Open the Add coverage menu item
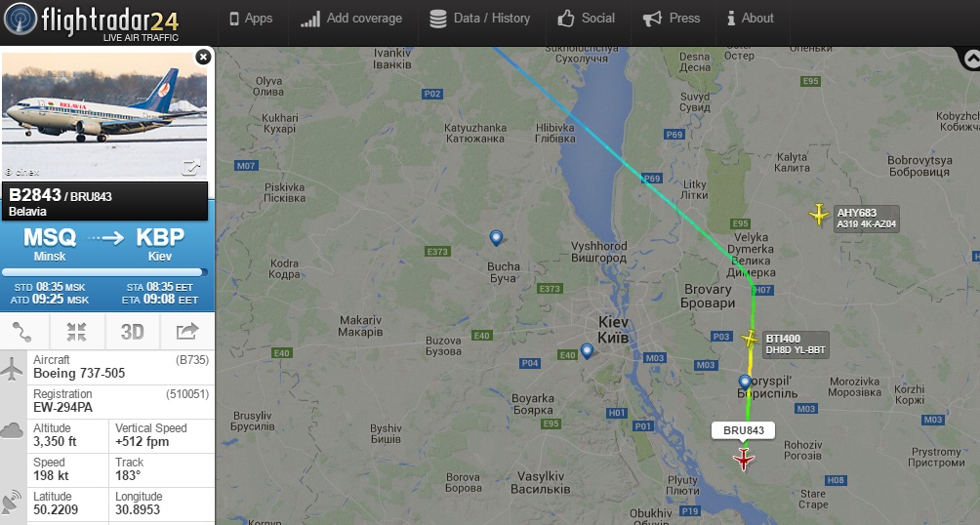 point(351,19)
